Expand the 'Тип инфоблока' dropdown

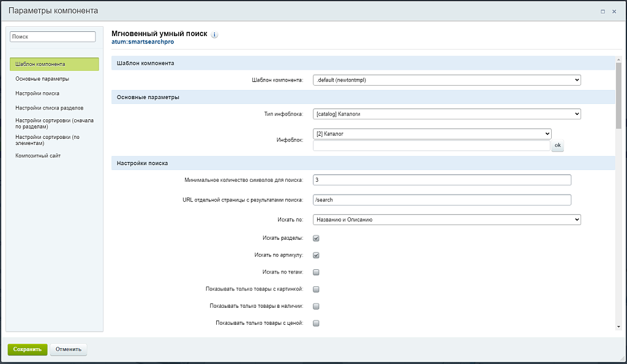click(x=446, y=114)
